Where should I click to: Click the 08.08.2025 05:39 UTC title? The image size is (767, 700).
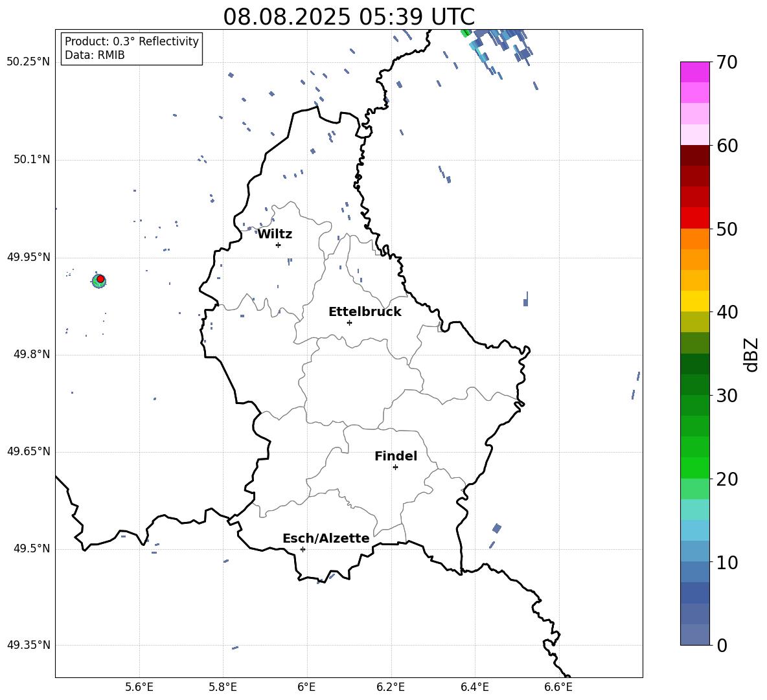[349, 17]
